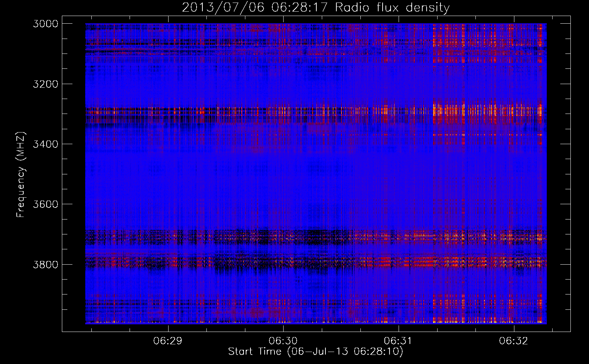This screenshot has width=589, height=364.
Task: Select the 3600 frequency axis label
Action: pyautogui.click(x=46, y=204)
